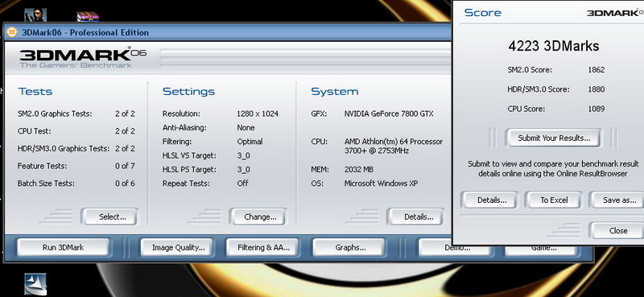Click the HLSL PS Target label

(x=189, y=169)
